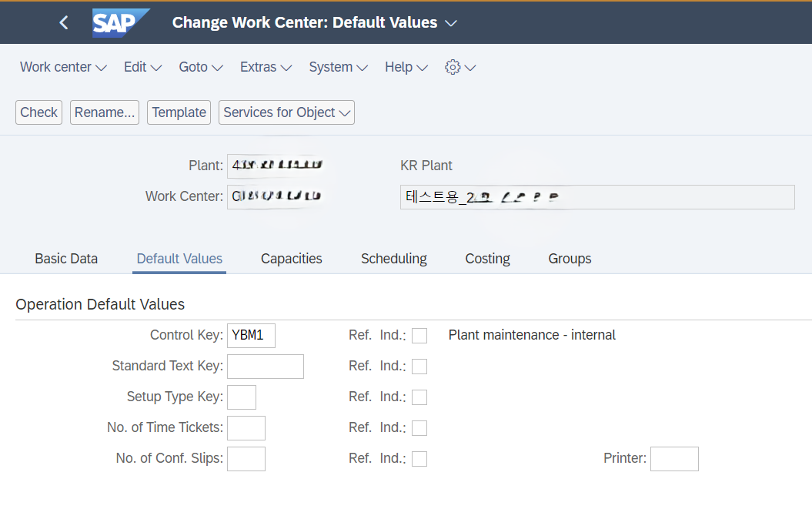812x509 pixels.
Task: Toggle Ref. Ind. checkbox for Setup Type Key
Action: [x=419, y=397]
